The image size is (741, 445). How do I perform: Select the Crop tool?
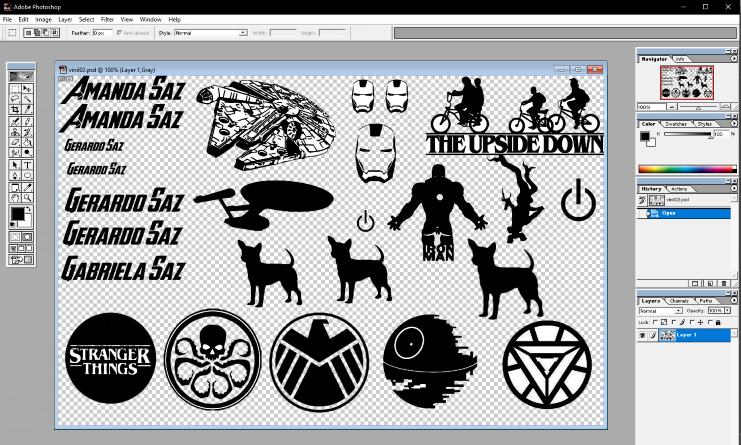point(15,109)
